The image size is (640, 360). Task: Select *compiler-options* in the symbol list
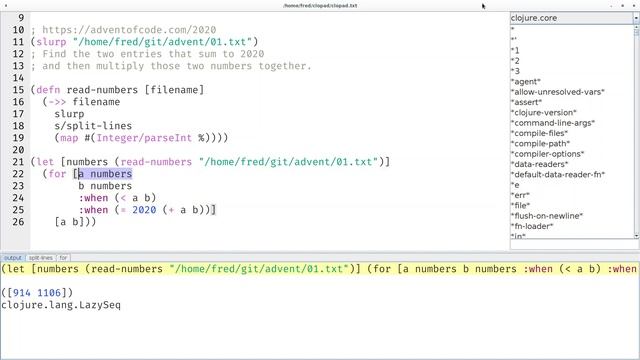pyautogui.click(x=547, y=154)
